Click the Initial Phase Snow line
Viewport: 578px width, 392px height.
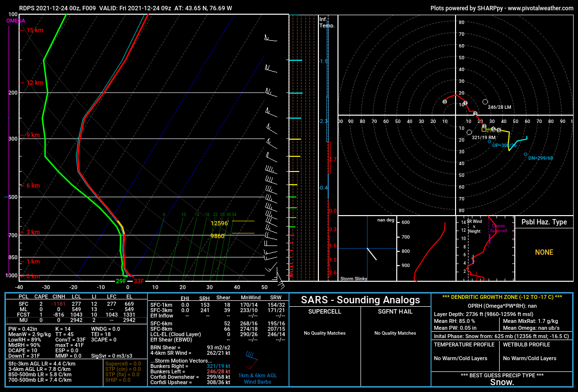(x=501, y=336)
